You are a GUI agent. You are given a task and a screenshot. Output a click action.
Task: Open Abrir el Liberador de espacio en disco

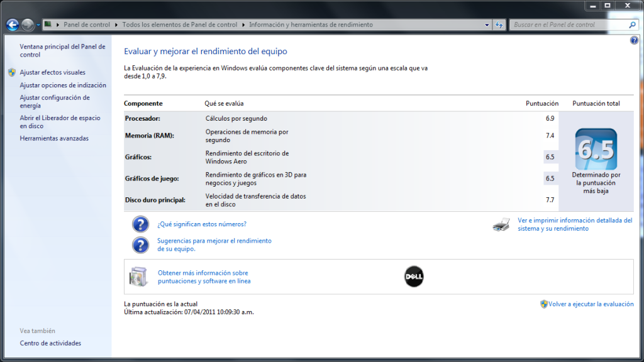coord(60,122)
